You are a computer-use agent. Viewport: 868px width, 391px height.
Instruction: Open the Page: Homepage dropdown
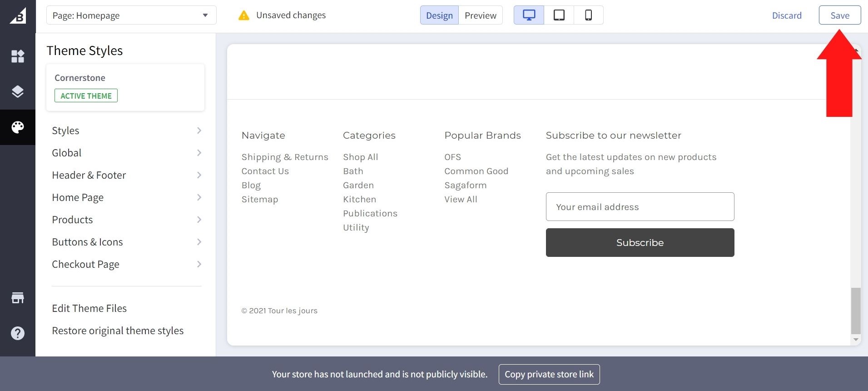[131, 15]
